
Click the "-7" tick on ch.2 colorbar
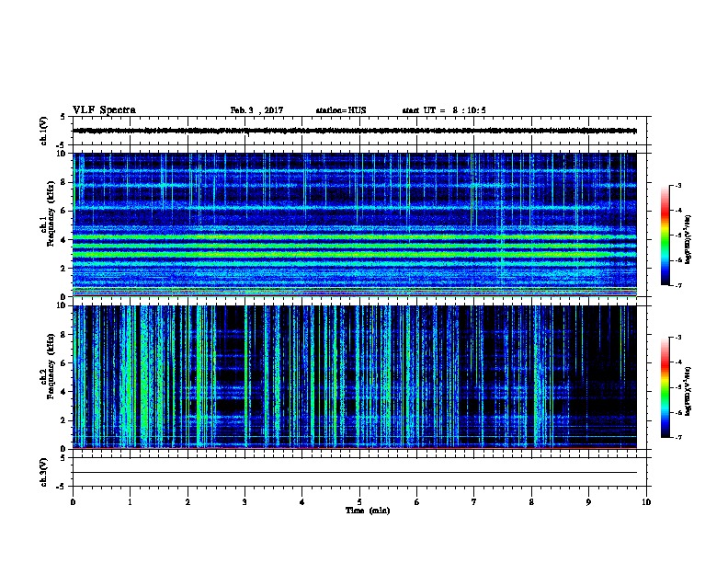tap(677, 437)
